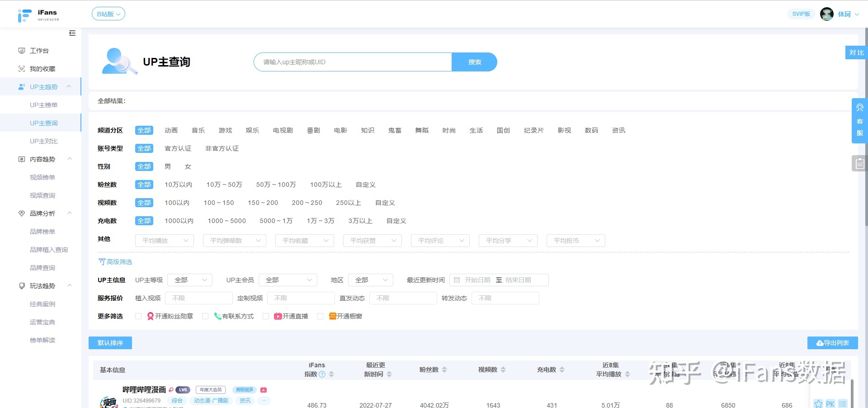
Task: Click the 默认排序 button
Action: 110,343
